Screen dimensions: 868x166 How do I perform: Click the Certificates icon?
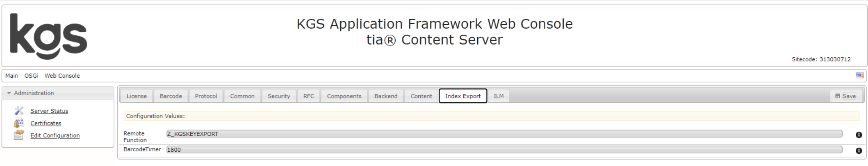click(x=19, y=123)
